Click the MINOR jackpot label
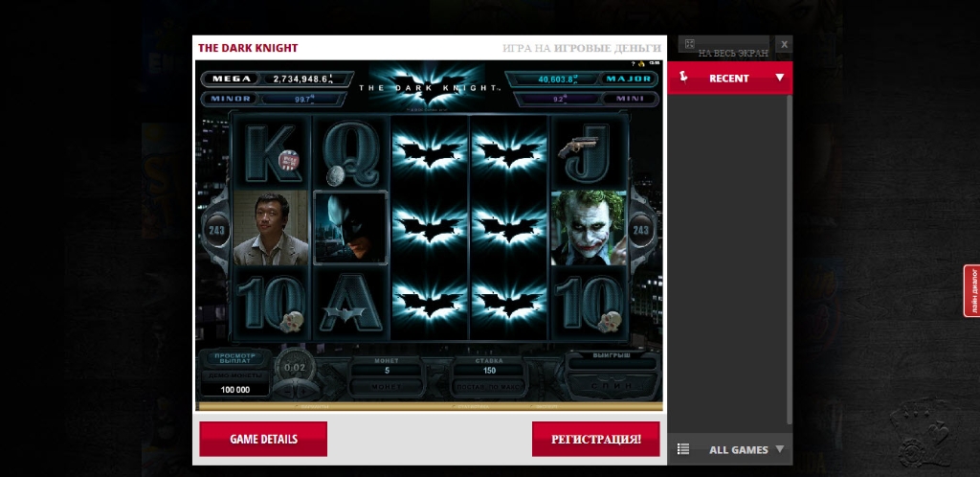The image size is (980, 477). coord(230,99)
